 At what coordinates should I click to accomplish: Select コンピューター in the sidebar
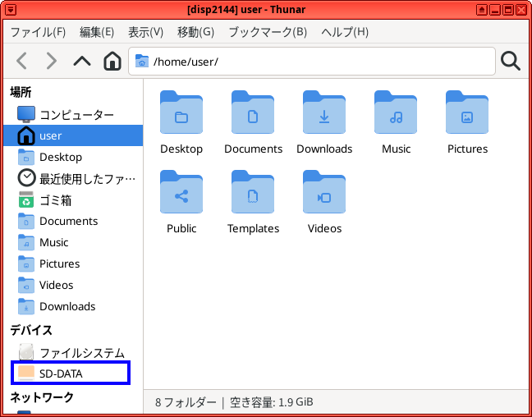(73, 114)
